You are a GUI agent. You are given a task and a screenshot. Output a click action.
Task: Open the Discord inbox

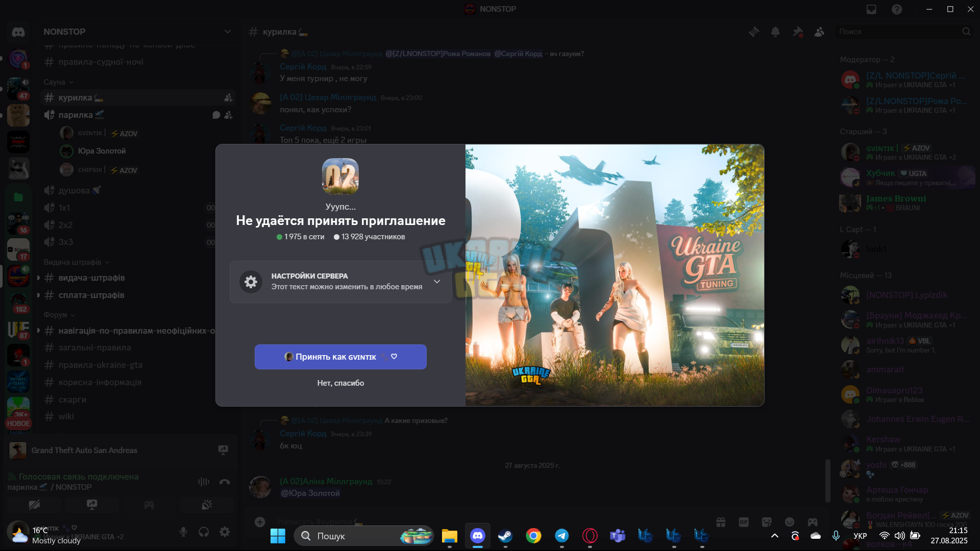(871, 9)
